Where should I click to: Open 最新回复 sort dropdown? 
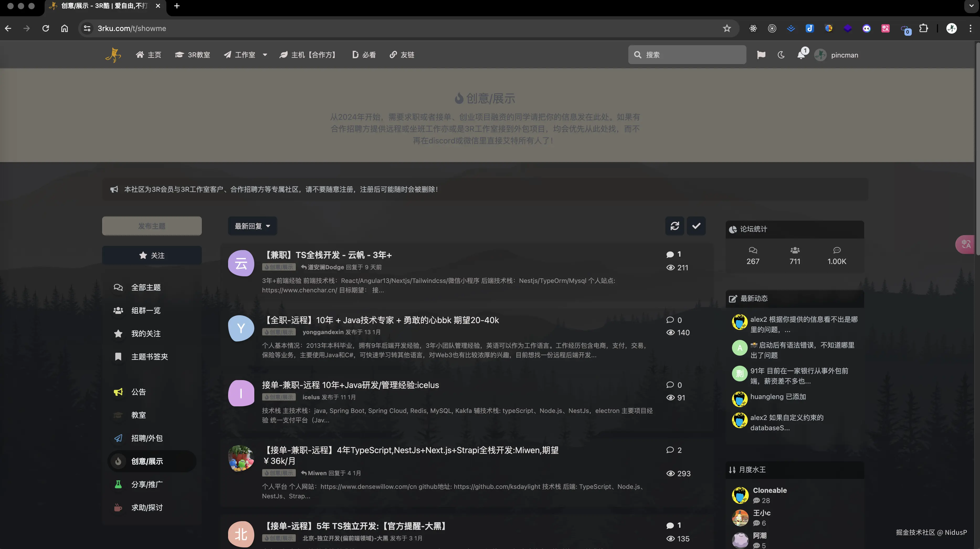point(252,226)
